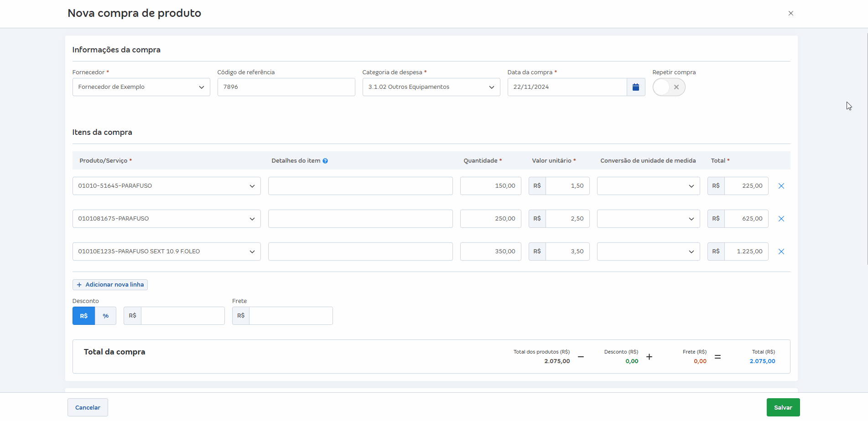The width and height of the screenshot is (868, 421).
Task: Click the green Desconto (R$) value 0,00
Action: tap(632, 361)
